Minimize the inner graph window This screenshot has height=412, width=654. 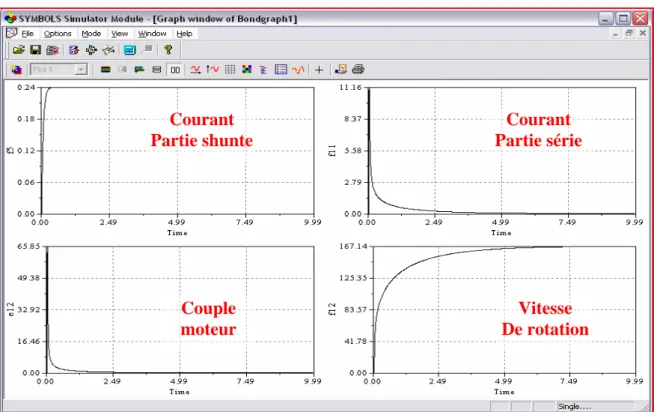(x=615, y=33)
